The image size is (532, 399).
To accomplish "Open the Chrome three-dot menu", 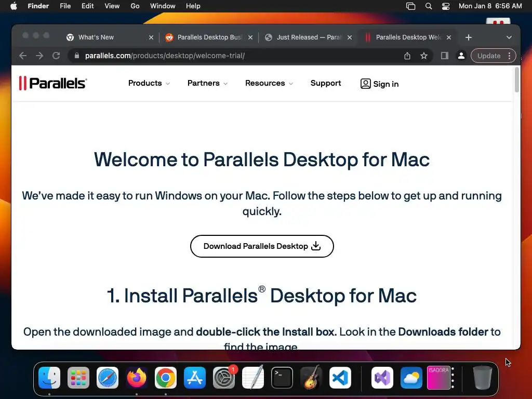I will click(x=509, y=56).
